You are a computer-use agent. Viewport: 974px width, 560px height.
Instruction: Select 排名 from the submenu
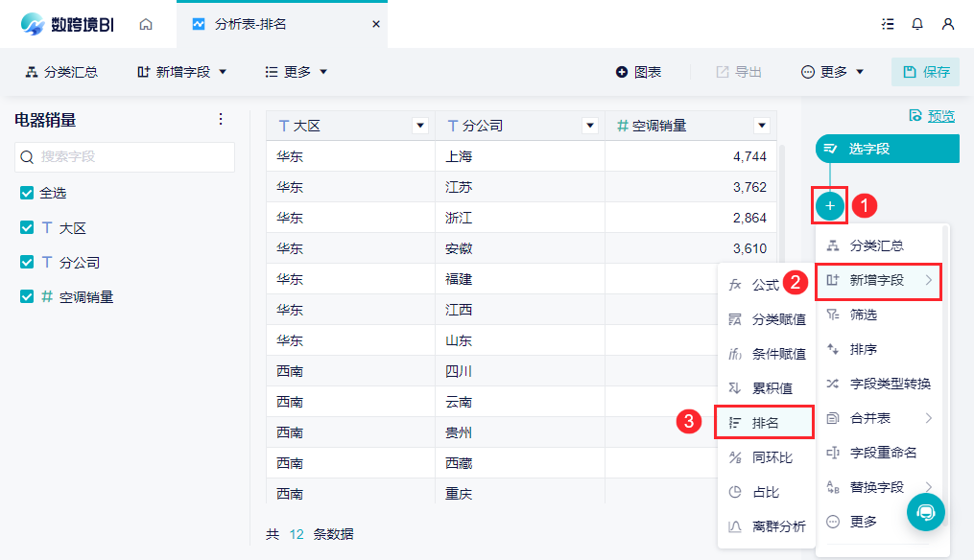coord(764,422)
